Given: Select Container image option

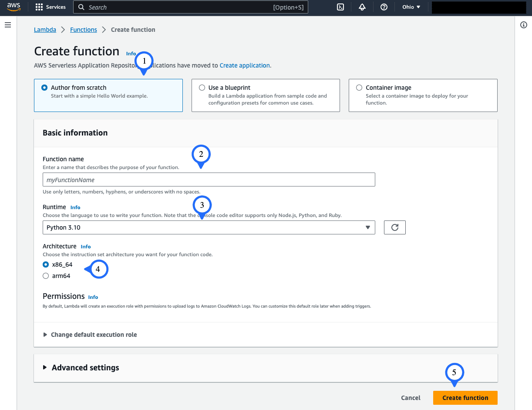Looking at the screenshot, I should 359,88.
